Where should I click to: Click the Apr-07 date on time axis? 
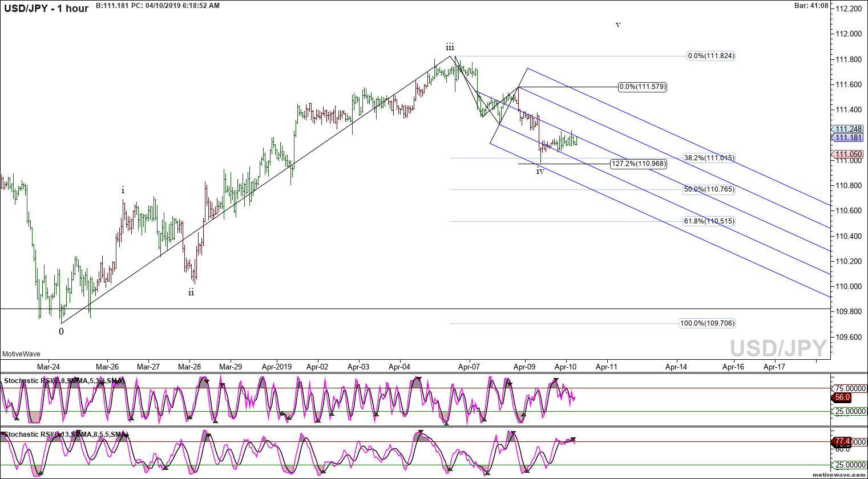(x=469, y=367)
